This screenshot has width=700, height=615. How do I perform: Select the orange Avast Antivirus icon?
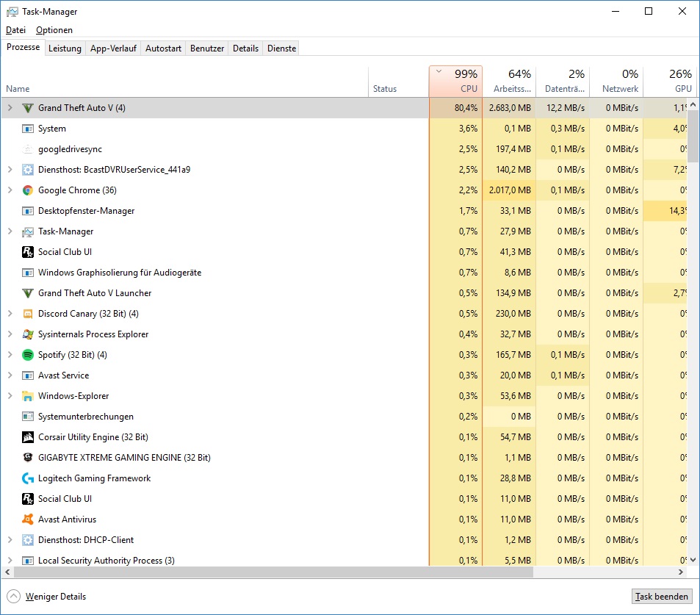tap(28, 519)
